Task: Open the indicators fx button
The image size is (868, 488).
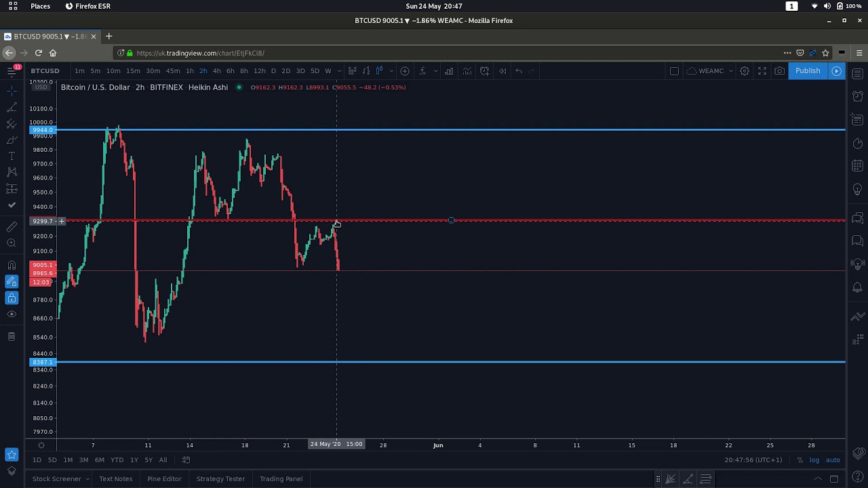Action: coord(422,70)
